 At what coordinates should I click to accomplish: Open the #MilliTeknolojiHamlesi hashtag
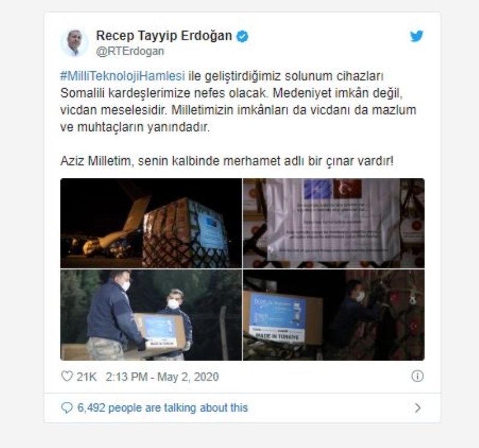(x=123, y=76)
